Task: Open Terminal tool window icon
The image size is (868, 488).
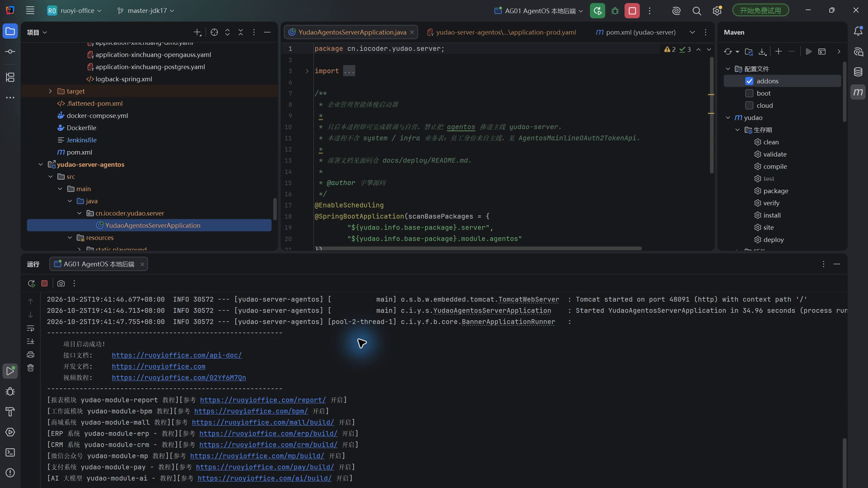Action: 10,453
